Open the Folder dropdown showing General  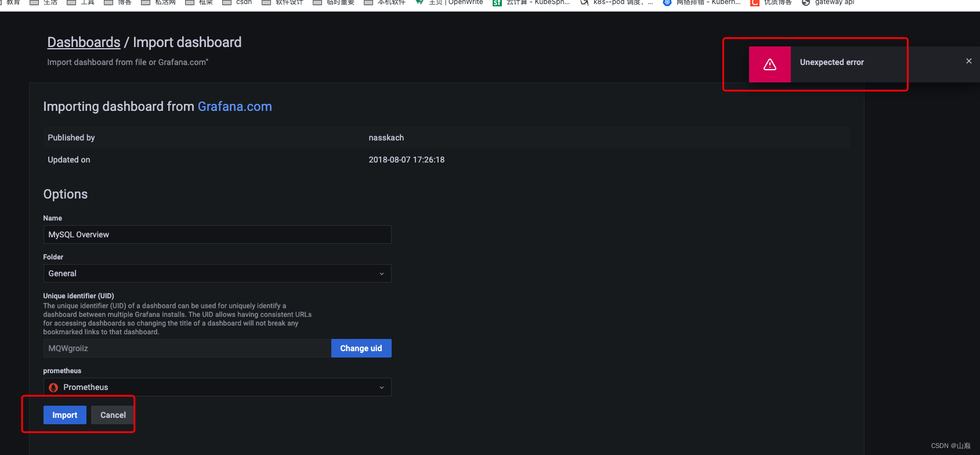217,273
